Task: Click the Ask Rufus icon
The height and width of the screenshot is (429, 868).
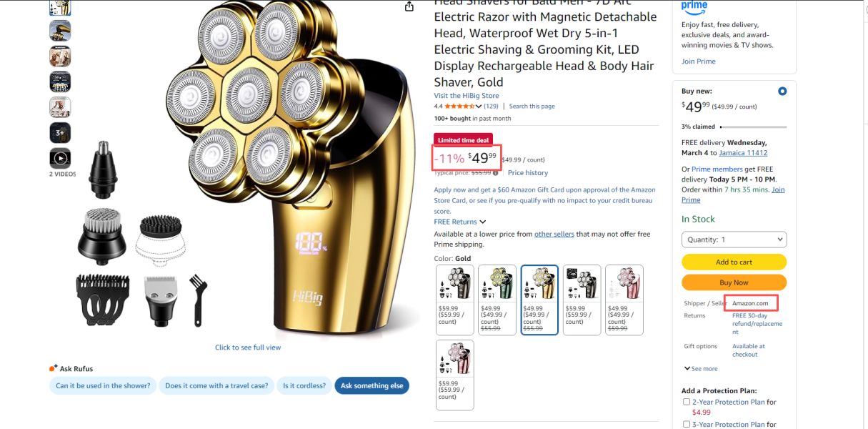Action: tap(54, 368)
